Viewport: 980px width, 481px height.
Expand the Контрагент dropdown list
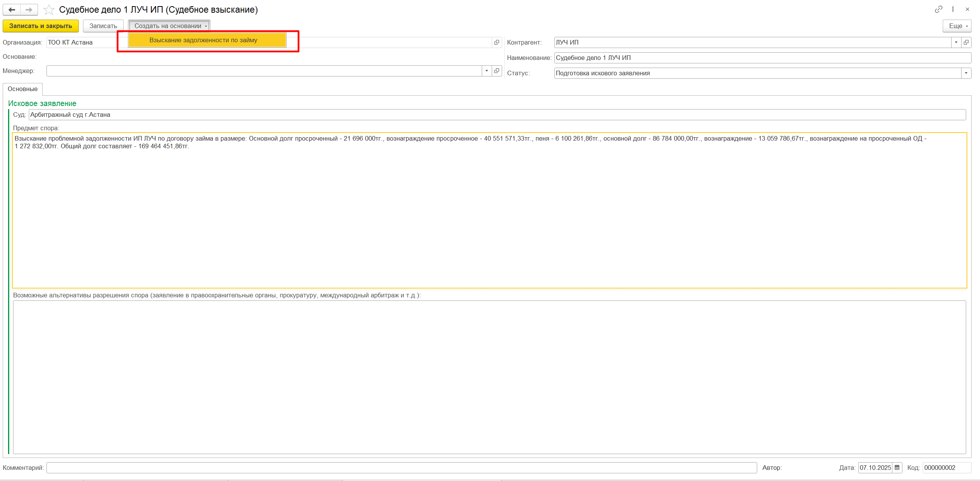point(956,42)
